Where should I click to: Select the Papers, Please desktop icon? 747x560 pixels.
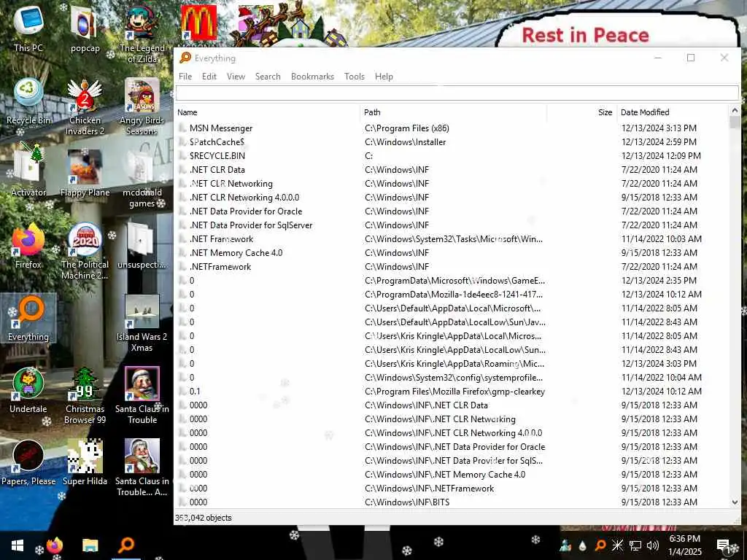point(28,463)
